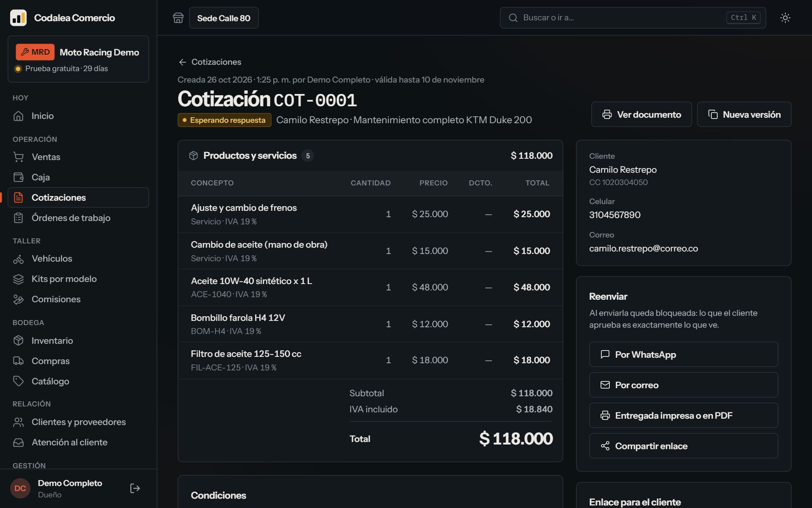Open Atención al cliente
Image resolution: width=812 pixels, height=508 pixels.
(x=78, y=442)
